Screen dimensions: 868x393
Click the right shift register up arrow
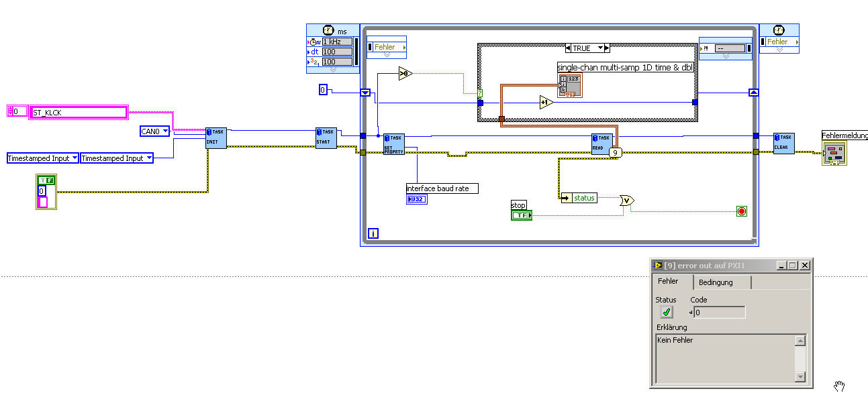coord(754,93)
